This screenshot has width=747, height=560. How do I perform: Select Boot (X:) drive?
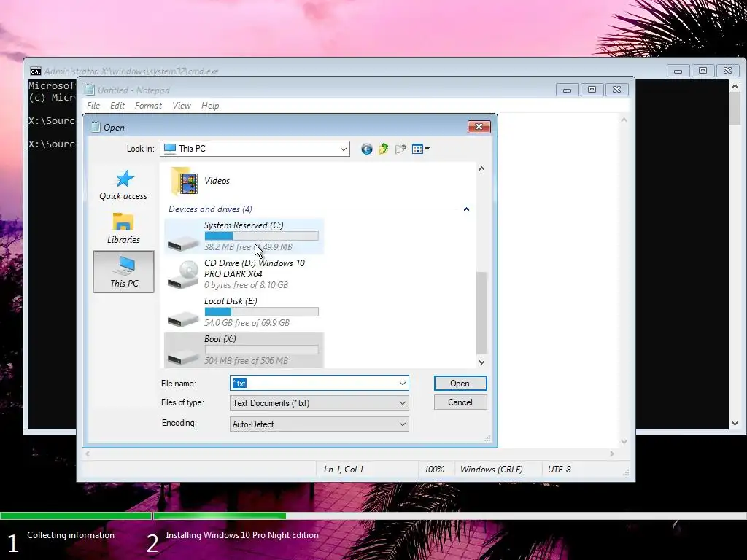pos(244,350)
